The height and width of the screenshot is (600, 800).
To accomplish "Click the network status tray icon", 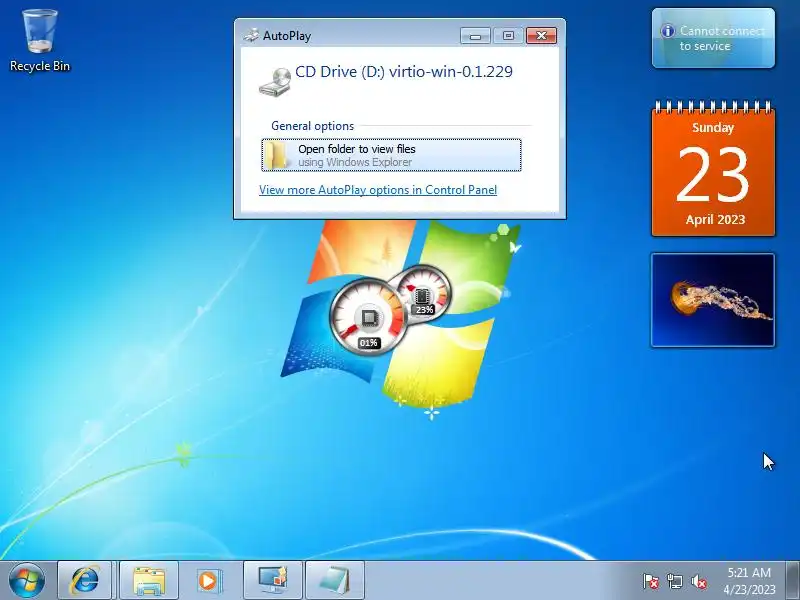I will (674, 581).
